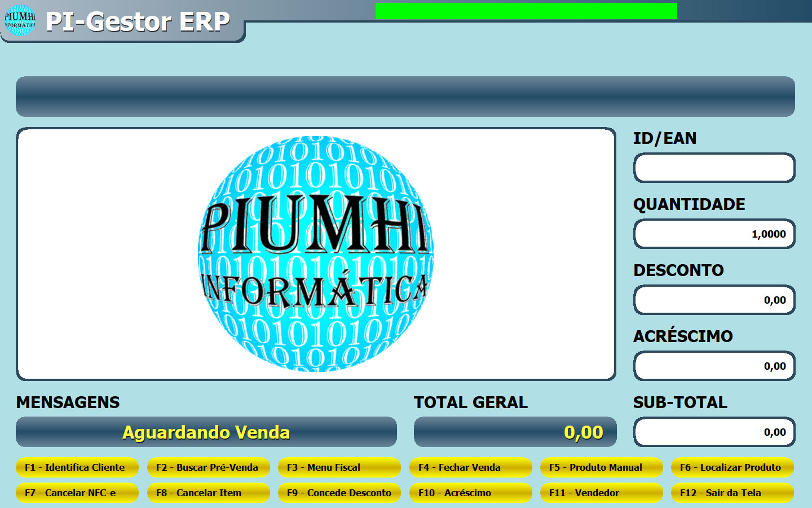Click the DESCONTO label
Screen dimensions: 812x508
[678, 270]
